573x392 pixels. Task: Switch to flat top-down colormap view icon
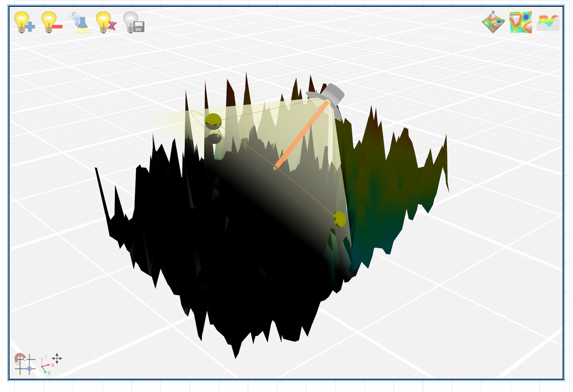(521, 22)
